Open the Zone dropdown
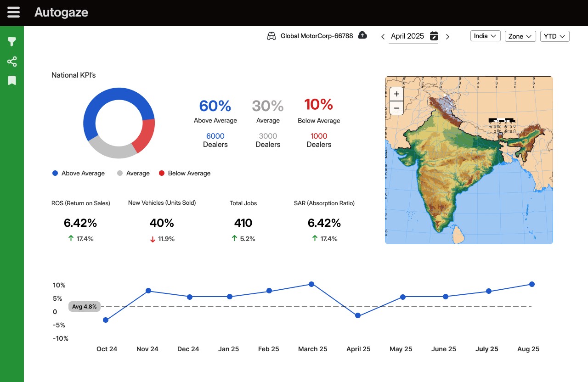Viewport: 588px width, 382px height. (520, 36)
